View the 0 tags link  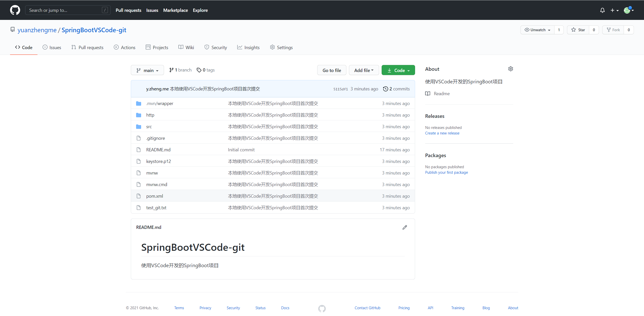click(206, 70)
